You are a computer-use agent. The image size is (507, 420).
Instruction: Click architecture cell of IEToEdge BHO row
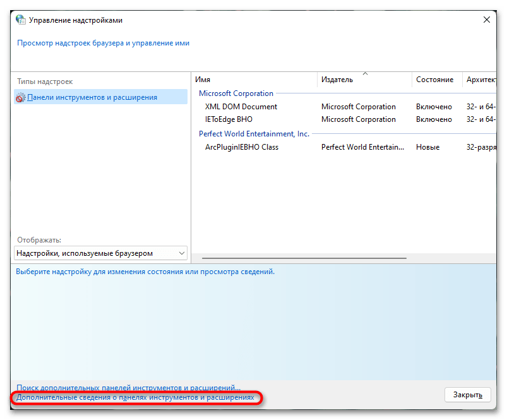481,119
